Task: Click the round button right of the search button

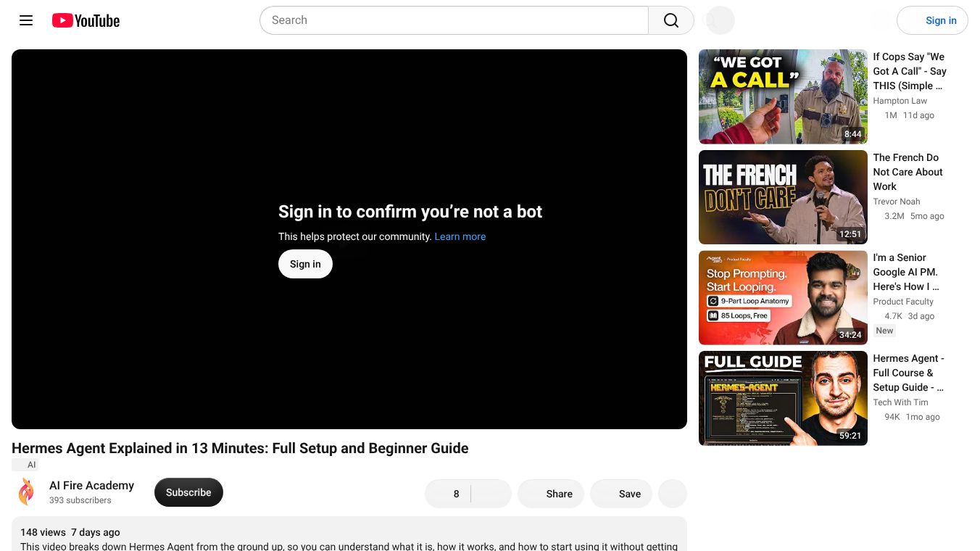Action: 720,20
